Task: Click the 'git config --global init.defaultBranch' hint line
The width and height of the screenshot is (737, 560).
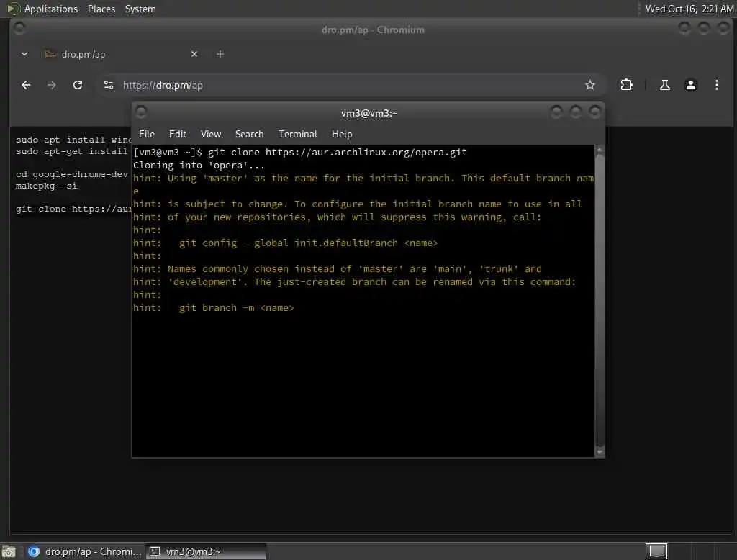Action: pos(285,243)
